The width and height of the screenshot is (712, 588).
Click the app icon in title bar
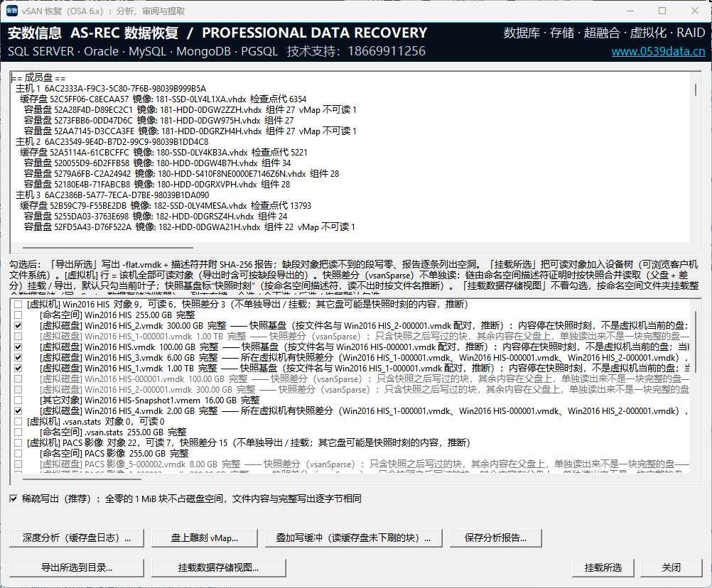[12, 11]
